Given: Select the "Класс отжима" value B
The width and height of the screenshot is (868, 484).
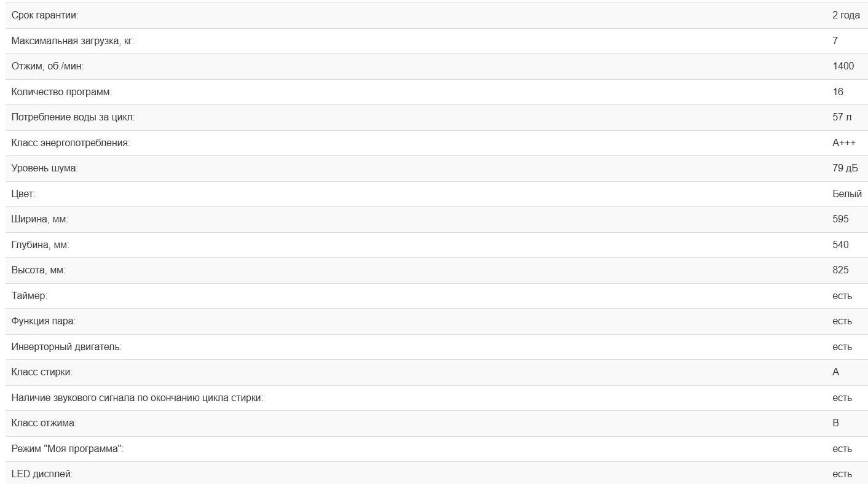Looking at the screenshot, I should [835, 423].
